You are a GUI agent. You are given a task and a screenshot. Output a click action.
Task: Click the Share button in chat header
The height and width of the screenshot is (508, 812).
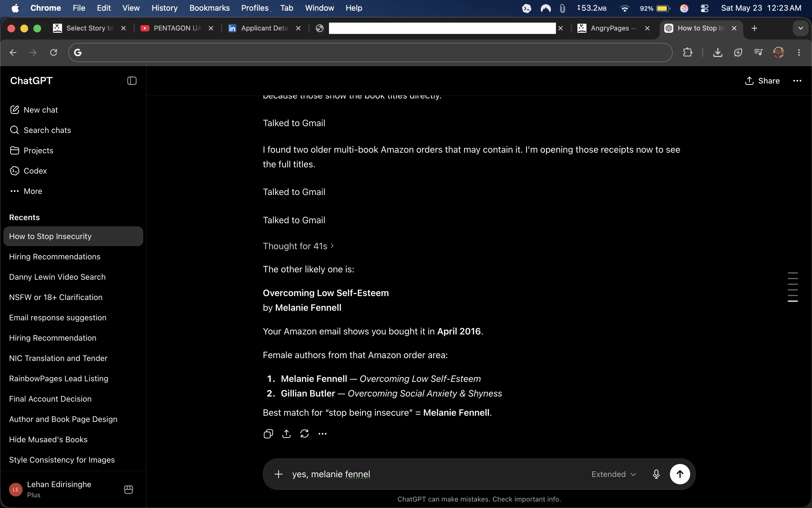[x=762, y=81]
